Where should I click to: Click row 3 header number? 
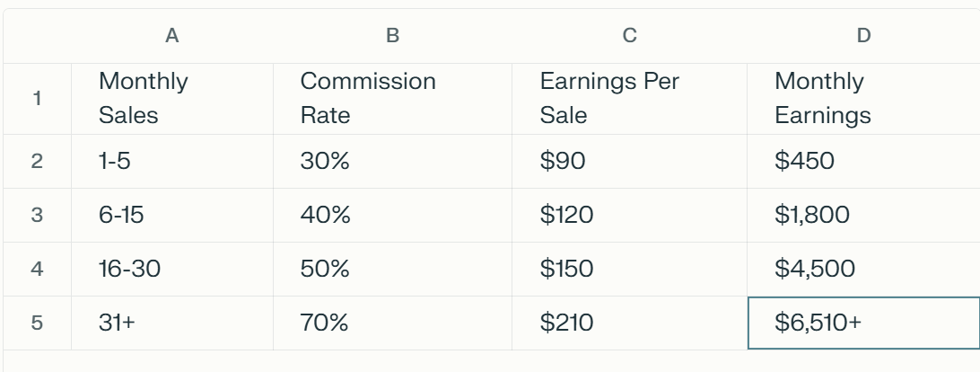tap(37, 215)
